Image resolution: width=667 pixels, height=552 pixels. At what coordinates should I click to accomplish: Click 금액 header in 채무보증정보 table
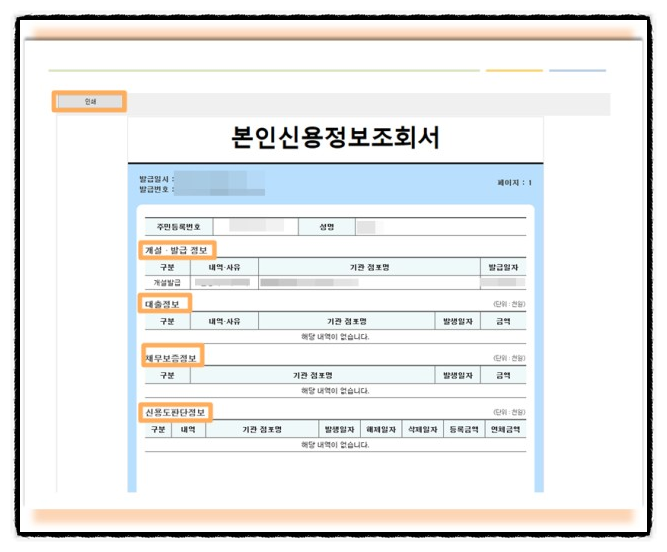tap(503, 375)
